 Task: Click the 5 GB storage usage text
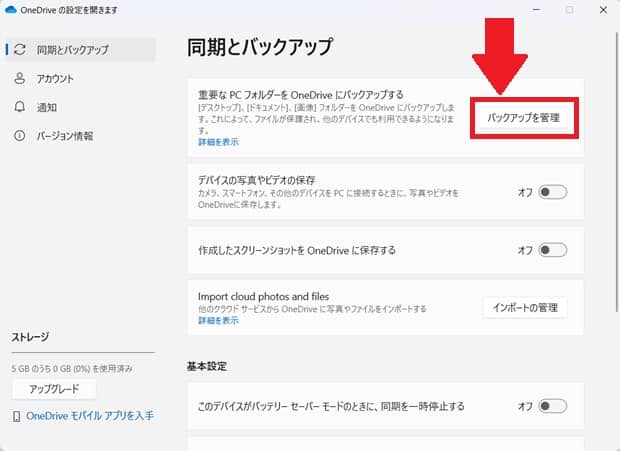[x=72, y=369]
